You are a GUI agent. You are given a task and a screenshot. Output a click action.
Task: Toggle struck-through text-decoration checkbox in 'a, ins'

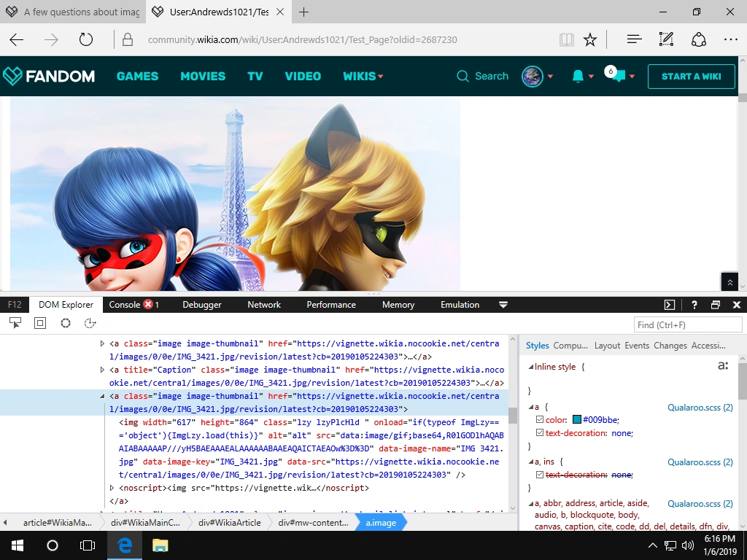pyautogui.click(x=540, y=475)
